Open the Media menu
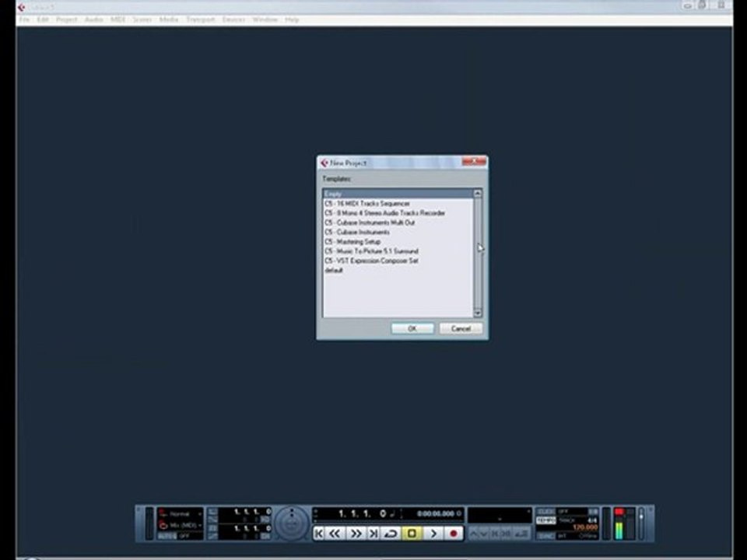This screenshot has width=747, height=560. point(169,19)
